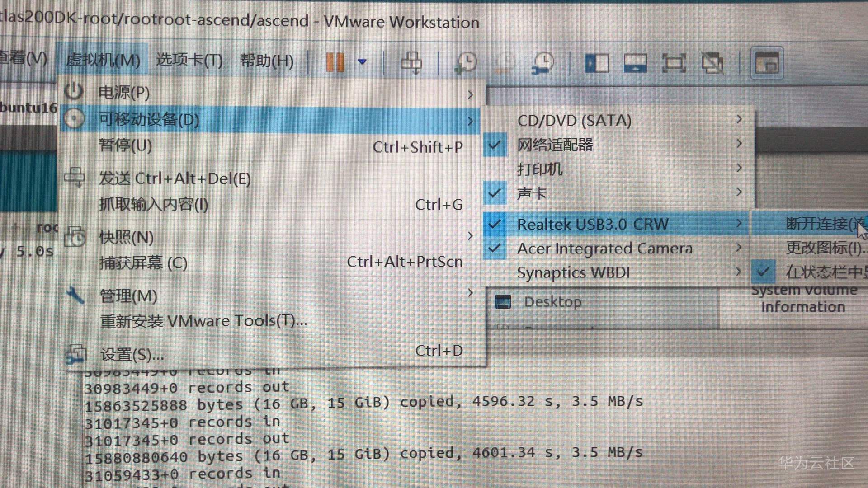Click Send Ctrl+Alt+Del toolbar icon

click(x=411, y=62)
